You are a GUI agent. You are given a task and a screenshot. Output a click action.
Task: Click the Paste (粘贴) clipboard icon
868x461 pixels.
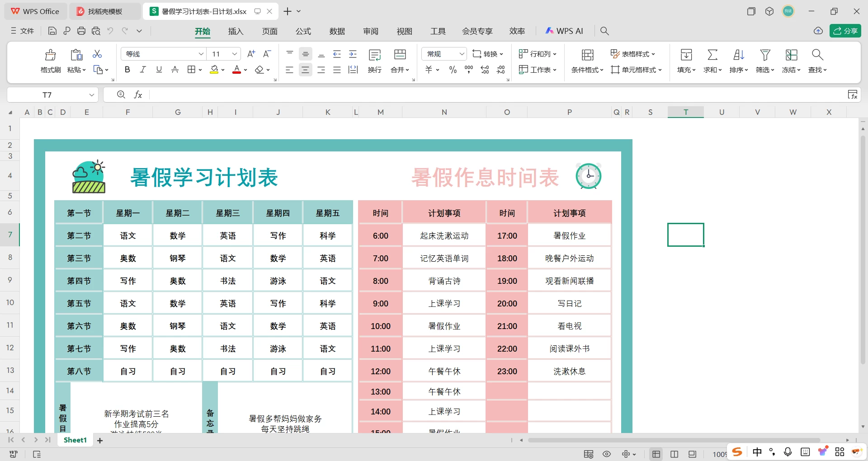(76, 55)
